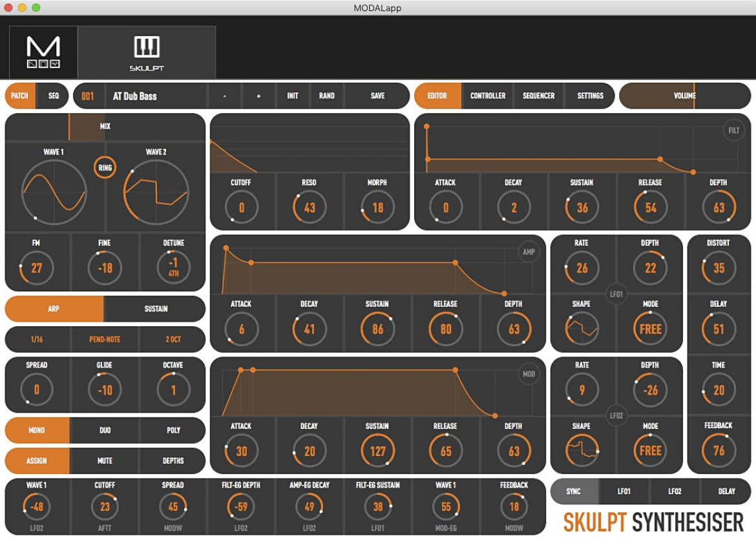Click the Wave 2 waveform dial
The width and height of the screenshot is (756, 540).
click(x=156, y=192)
